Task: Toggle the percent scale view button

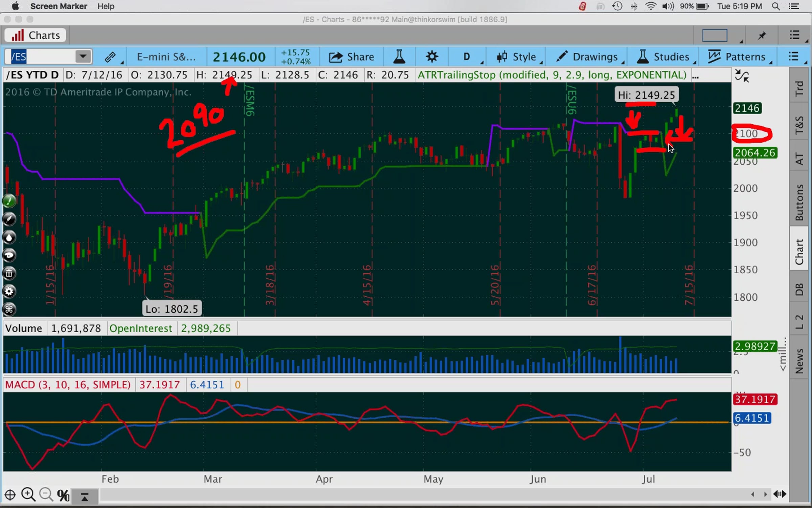Action: coord(63,495)
